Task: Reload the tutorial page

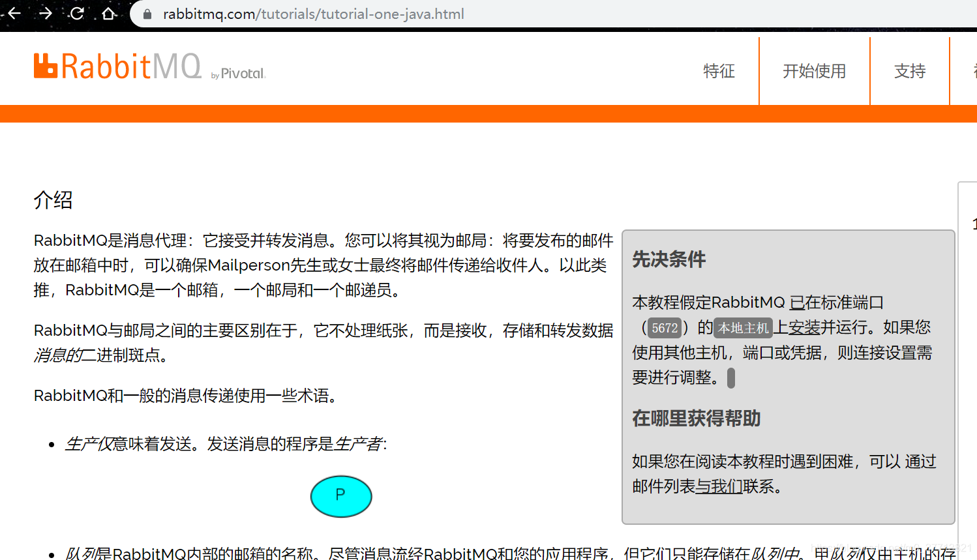Action: point(76,12)
